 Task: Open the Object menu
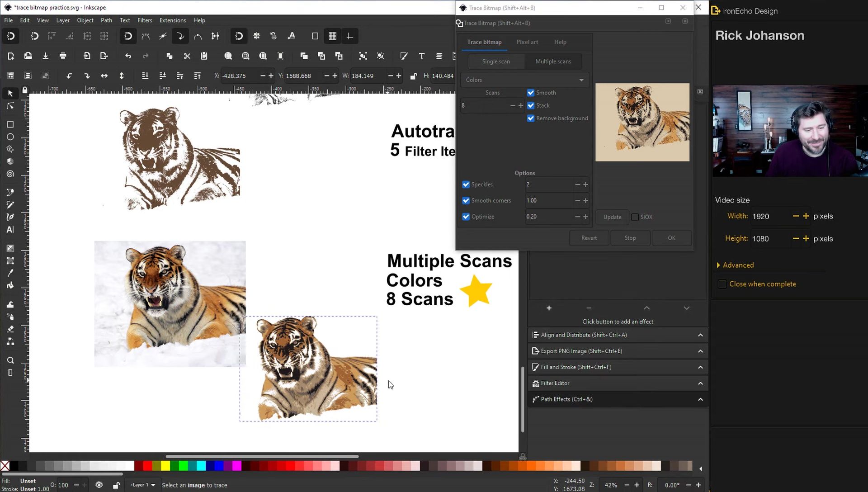pos(85,20)
